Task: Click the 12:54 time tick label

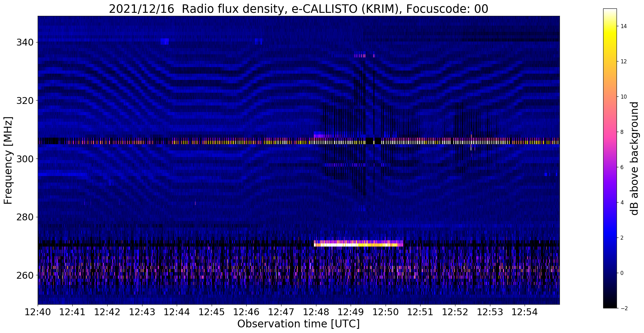Action: click(x=525, y=312)
